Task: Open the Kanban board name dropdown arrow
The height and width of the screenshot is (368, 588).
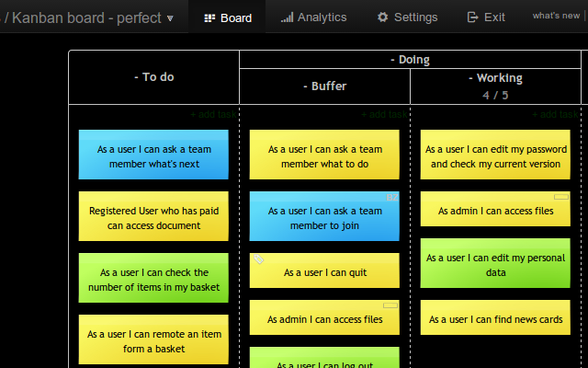Action: coord(170,18)
